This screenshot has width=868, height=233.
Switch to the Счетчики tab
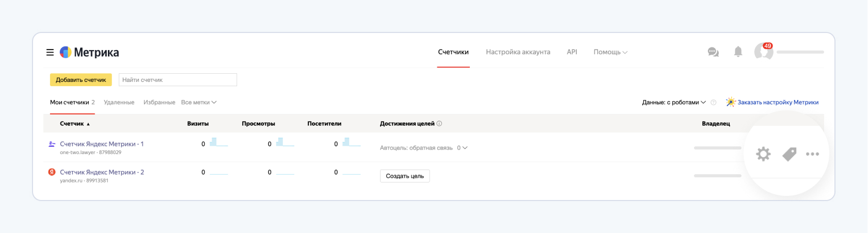[453, 52]
